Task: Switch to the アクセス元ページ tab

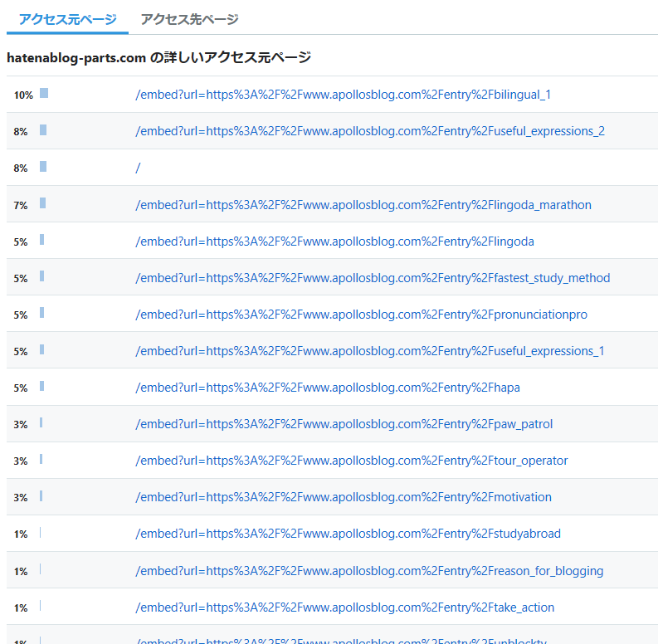Action: [x=67, y=19]
